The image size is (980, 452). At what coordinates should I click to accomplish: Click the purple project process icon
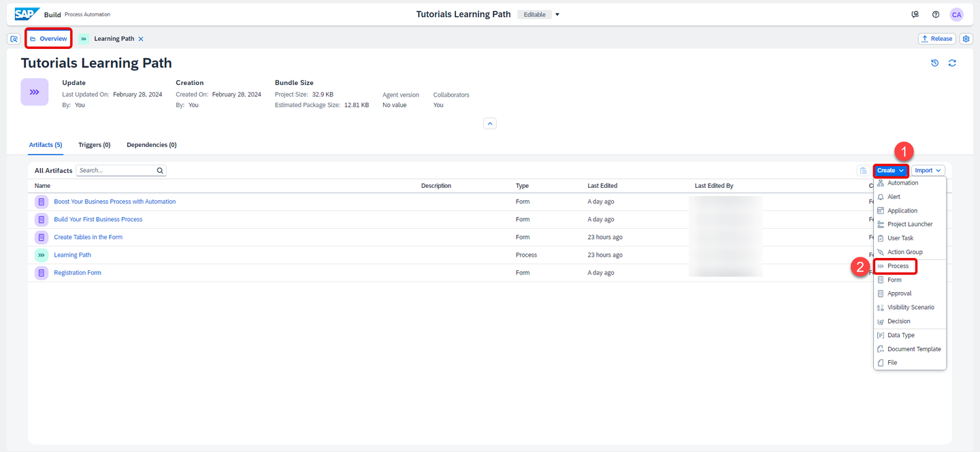point(34,92)
